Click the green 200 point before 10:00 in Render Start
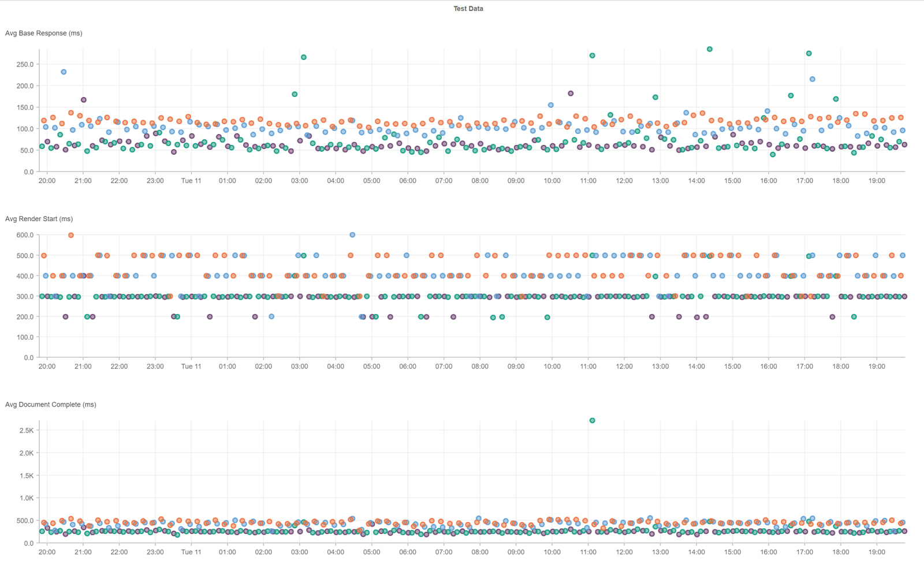 coord(547,318)
